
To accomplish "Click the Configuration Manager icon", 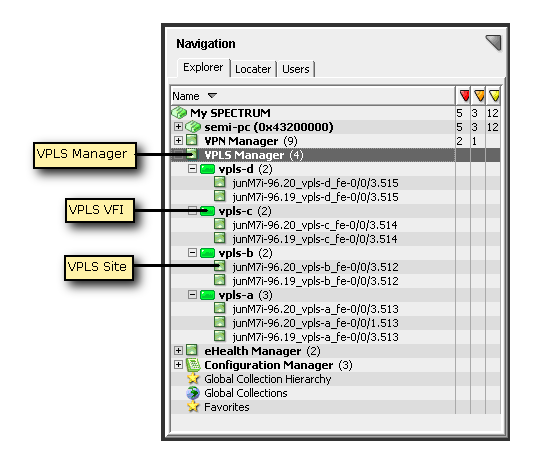I will [193, 364].
